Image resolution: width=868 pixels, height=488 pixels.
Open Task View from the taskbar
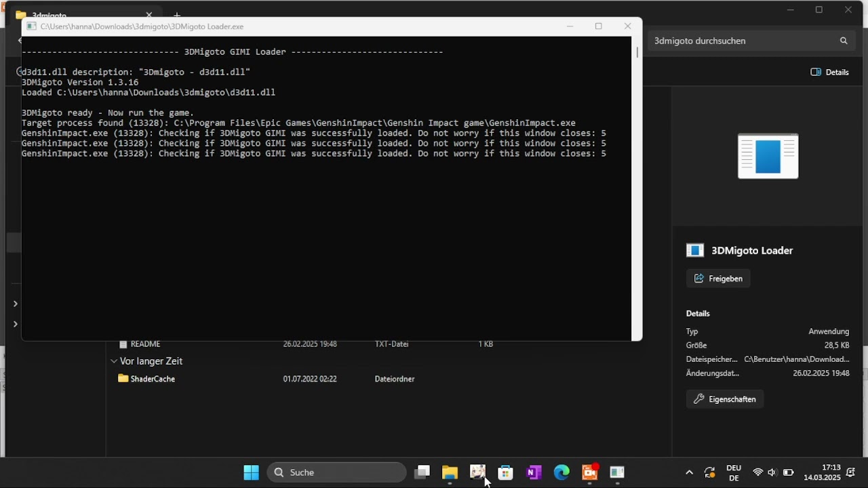coord(422,472)
